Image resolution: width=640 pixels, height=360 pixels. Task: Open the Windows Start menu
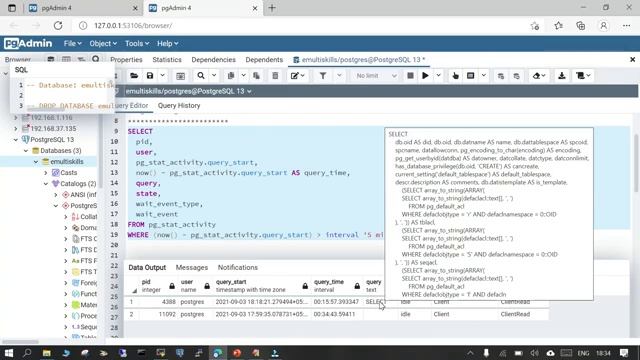coord(8,353)
